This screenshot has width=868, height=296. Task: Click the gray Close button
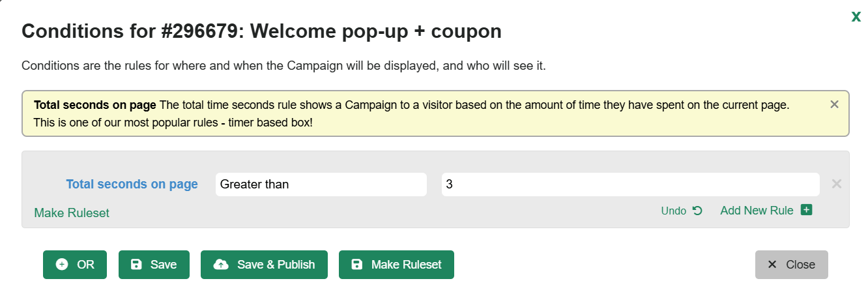(792, 265)
